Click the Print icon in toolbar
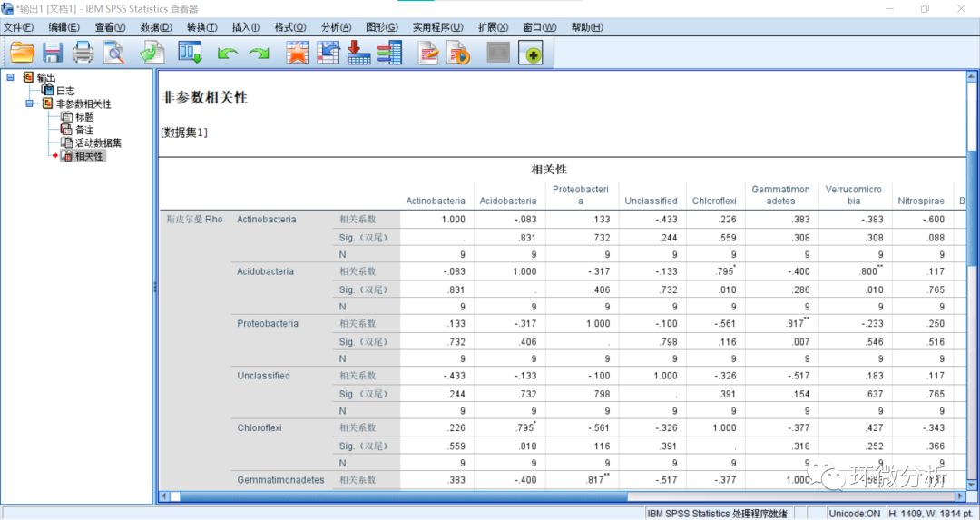The image size is (980, 520). pos(83,53)
